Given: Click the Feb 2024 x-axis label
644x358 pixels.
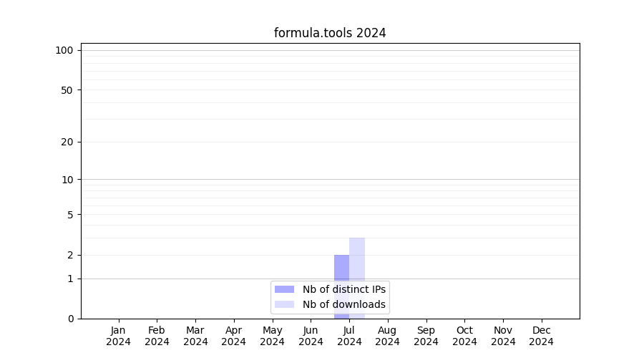Looking at the screenshot, I should coord(157,336).
